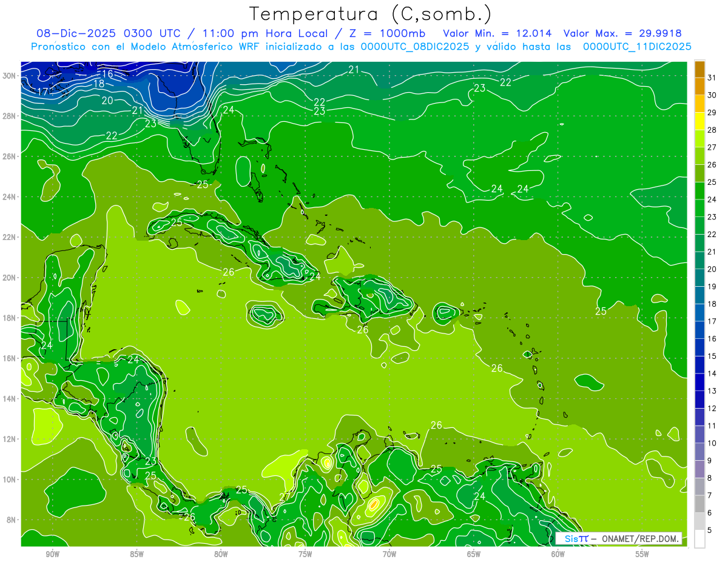Click the map contour label '16'
This screenshot has height=562, width=728.
(107, 74)
